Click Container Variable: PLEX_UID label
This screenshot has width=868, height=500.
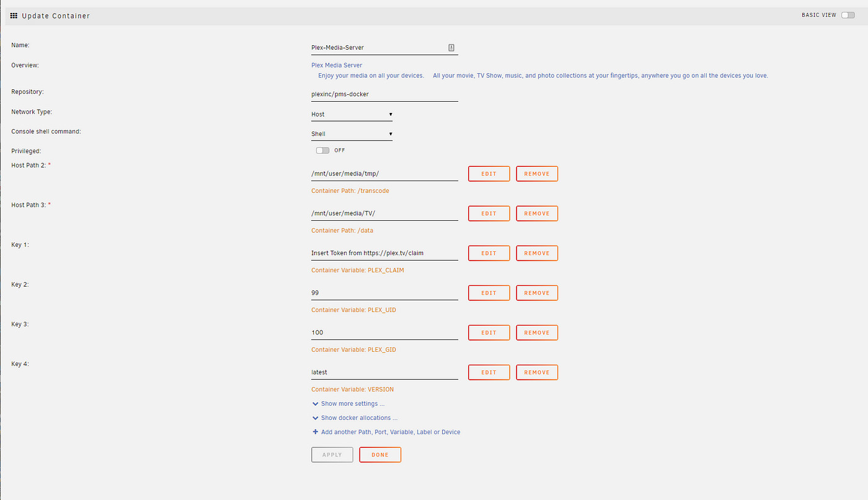pos(353,310)
